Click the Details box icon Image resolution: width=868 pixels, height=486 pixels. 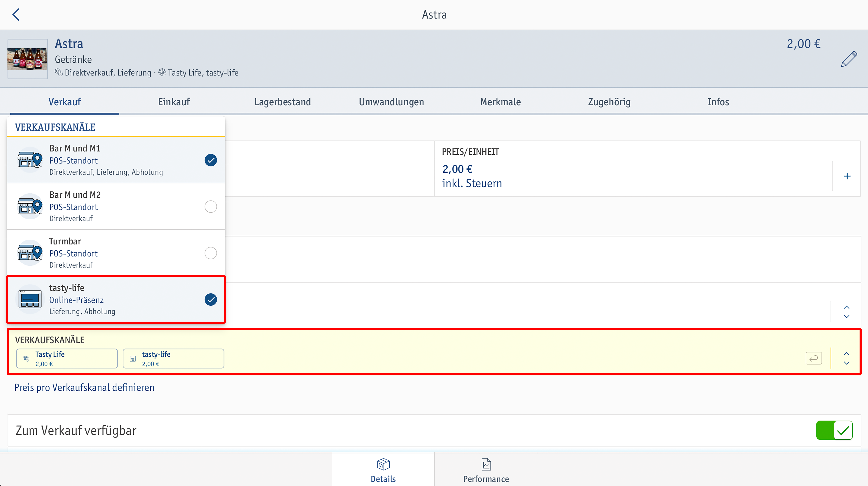pos(383,464)
